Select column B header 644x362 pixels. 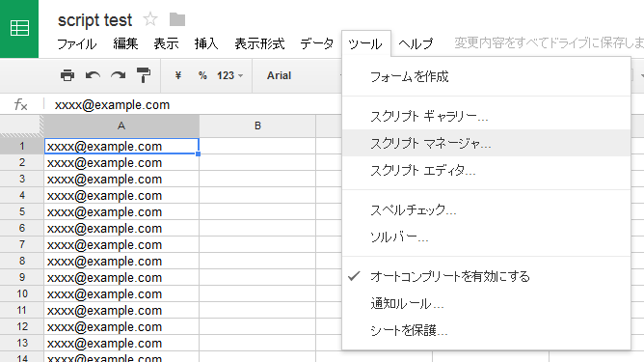pyautogui.click(x=257, y=125)
